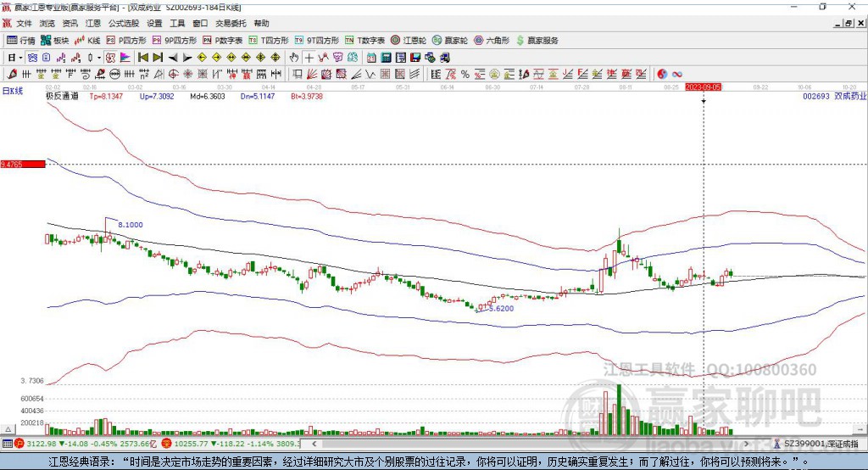Select the 极反通道 indicator label
Image resolution: width=868 pixels, height=470 pixels.
(x=62, y=97)
